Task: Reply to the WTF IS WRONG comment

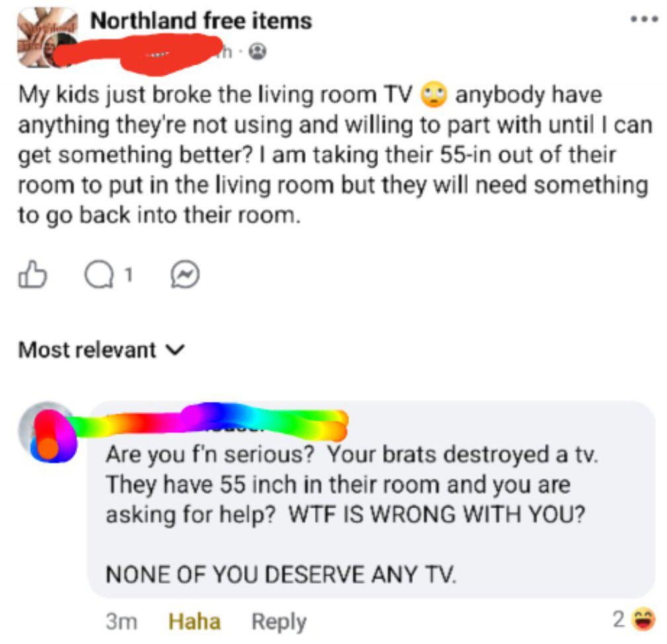Action: (x=279, y=622)
